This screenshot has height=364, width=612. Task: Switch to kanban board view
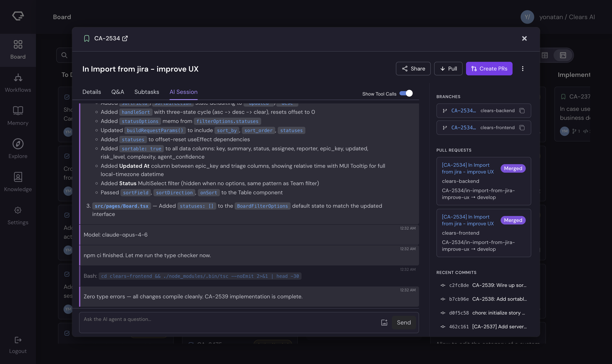point(563,55)
